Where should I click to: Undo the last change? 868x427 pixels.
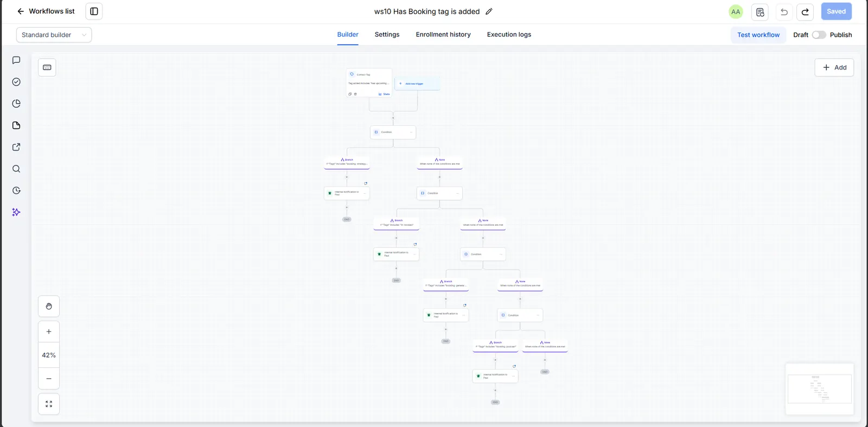pyautogui.click(x=784, y=12)
